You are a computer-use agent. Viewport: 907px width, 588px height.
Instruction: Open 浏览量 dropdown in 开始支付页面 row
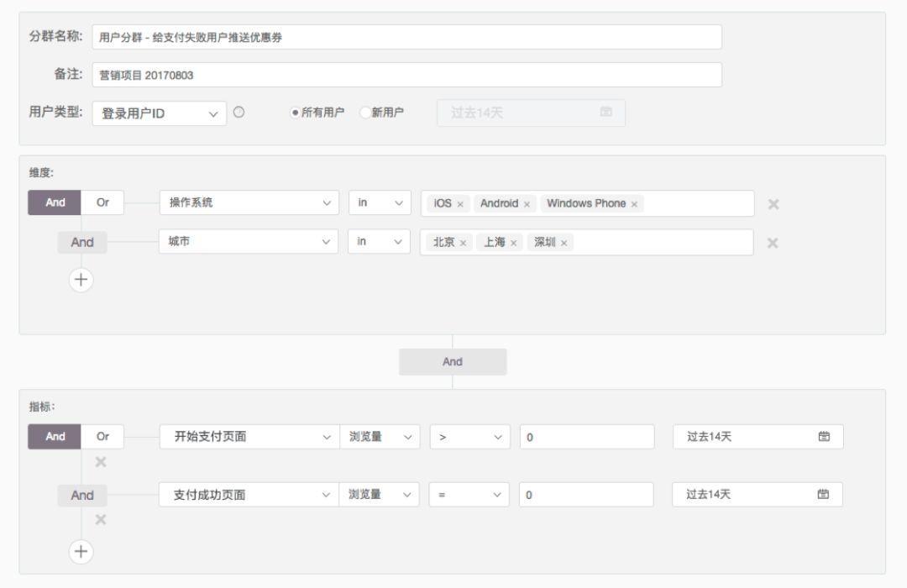pyautogui.click(x=380, y=436)
